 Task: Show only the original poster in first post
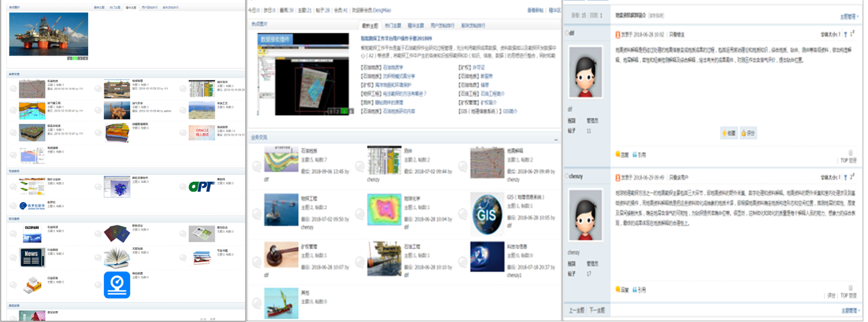678,34
